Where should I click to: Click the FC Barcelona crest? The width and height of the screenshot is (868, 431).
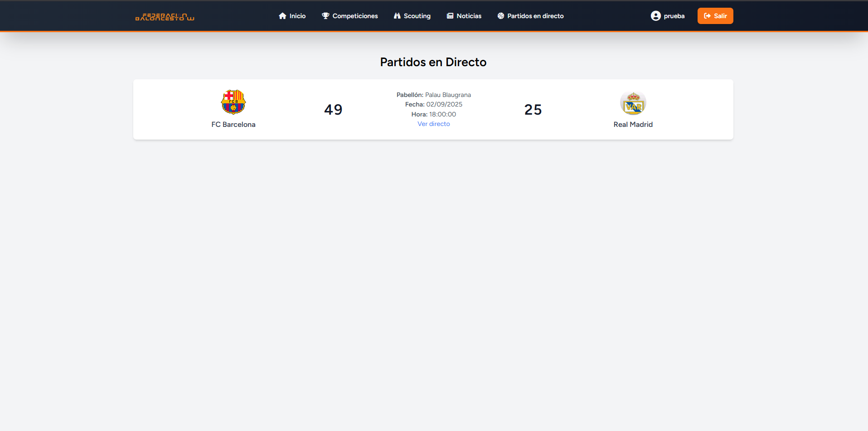[x=233, y=102]
